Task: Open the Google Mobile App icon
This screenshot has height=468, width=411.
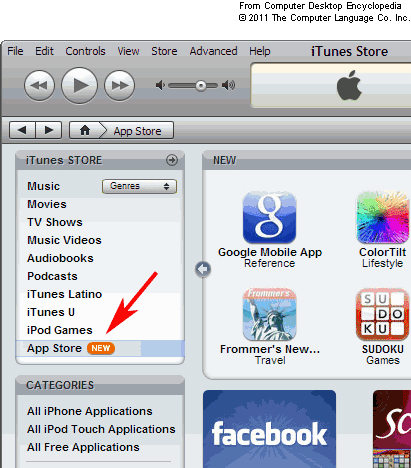Action: tap(269, 217)
